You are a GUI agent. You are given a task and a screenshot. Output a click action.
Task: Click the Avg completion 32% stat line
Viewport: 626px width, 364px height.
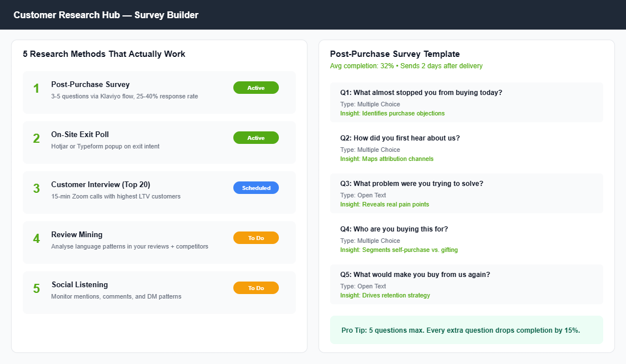pyautogui.click(x=406, y=66)
